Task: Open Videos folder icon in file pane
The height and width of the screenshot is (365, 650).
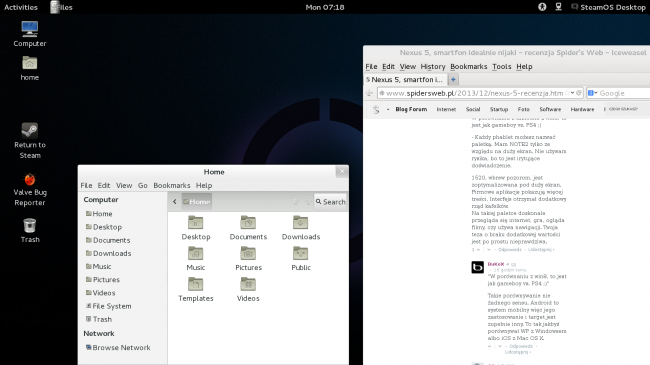Action: pyautogui.click(x=248, y=290)
